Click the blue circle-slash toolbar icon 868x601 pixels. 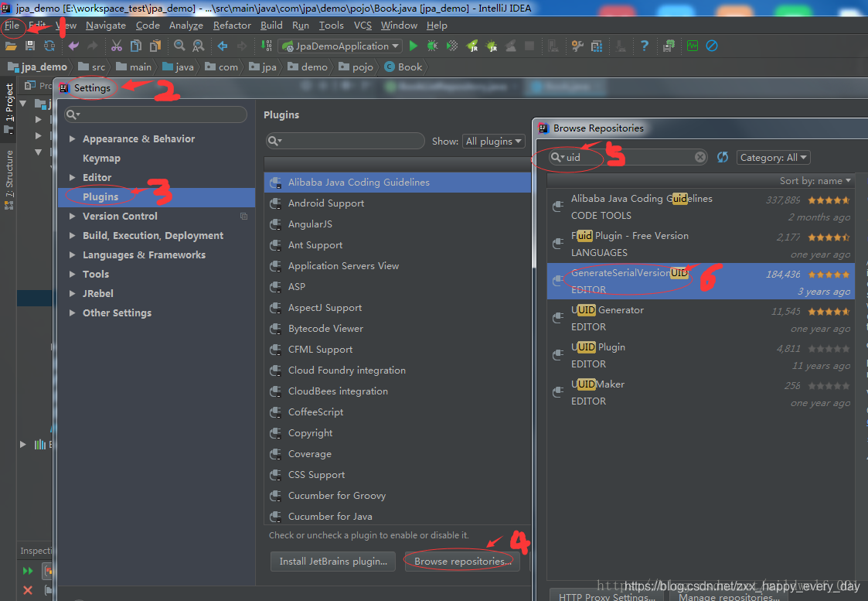pyautogui.click(x=712, y=46)
